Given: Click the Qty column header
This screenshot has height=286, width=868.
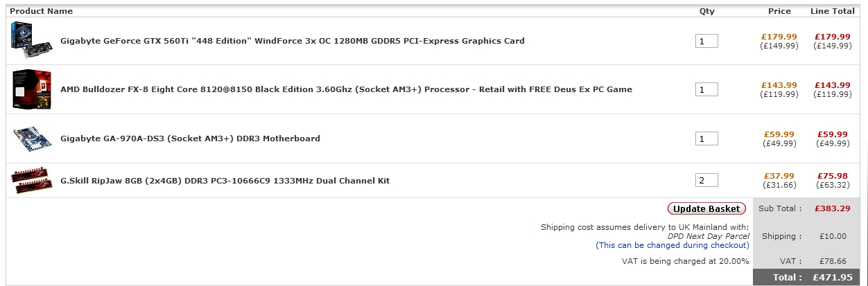Looking at the screenshot, I should pyautogui.click(x=706, y=11).
